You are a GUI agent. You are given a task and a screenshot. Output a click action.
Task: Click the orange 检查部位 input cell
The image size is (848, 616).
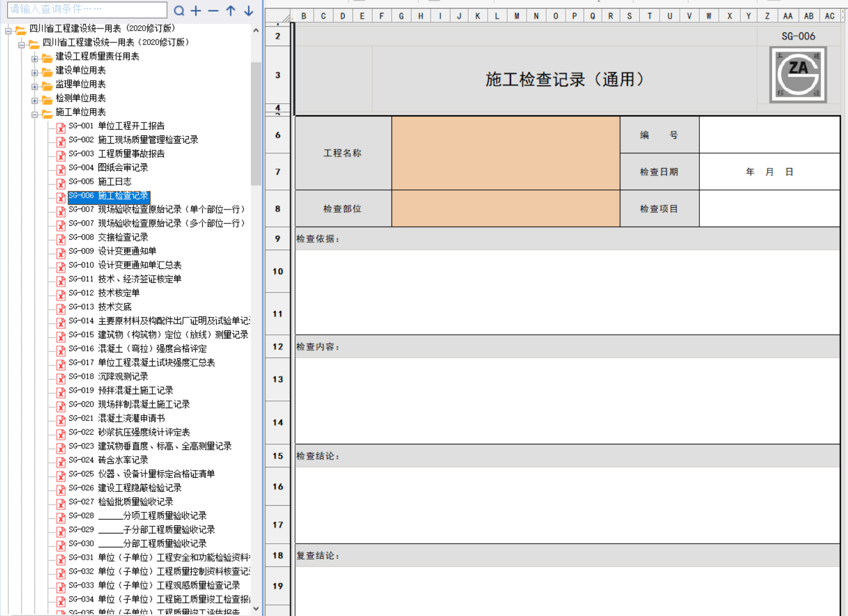(506, 209)
